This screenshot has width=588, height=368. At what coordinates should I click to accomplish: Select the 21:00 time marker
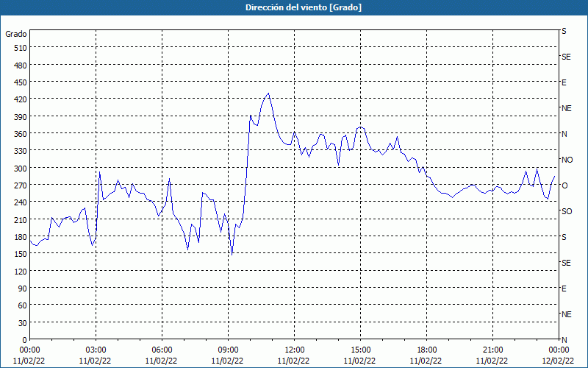492,350
